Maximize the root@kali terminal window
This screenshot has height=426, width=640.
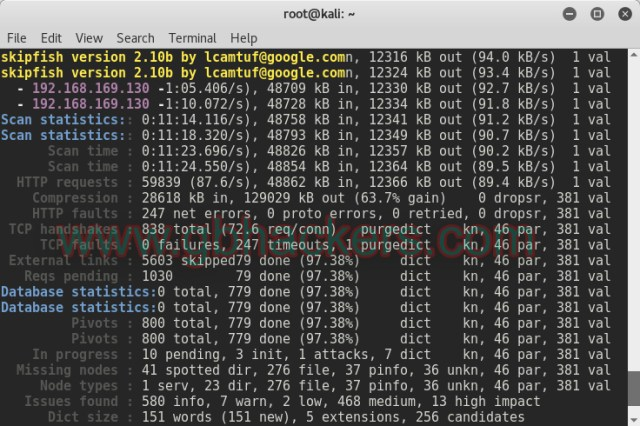pyautogui.click(x=597, y=13)
